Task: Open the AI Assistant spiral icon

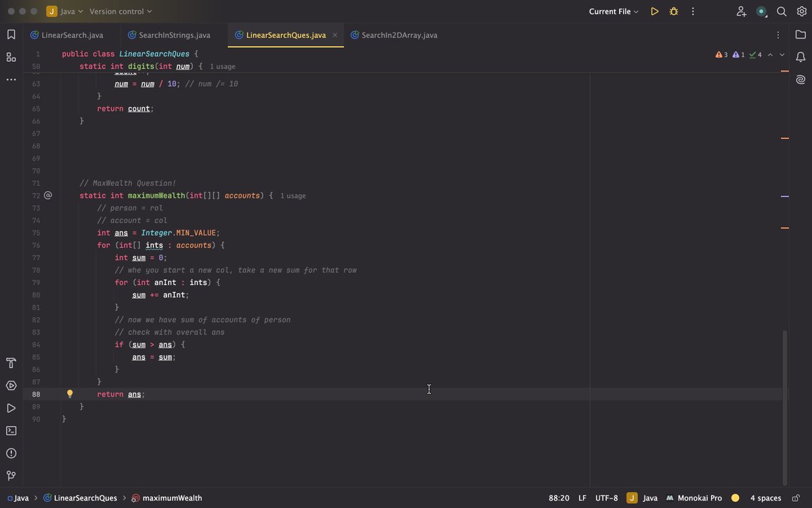Action: coord(801,79)
